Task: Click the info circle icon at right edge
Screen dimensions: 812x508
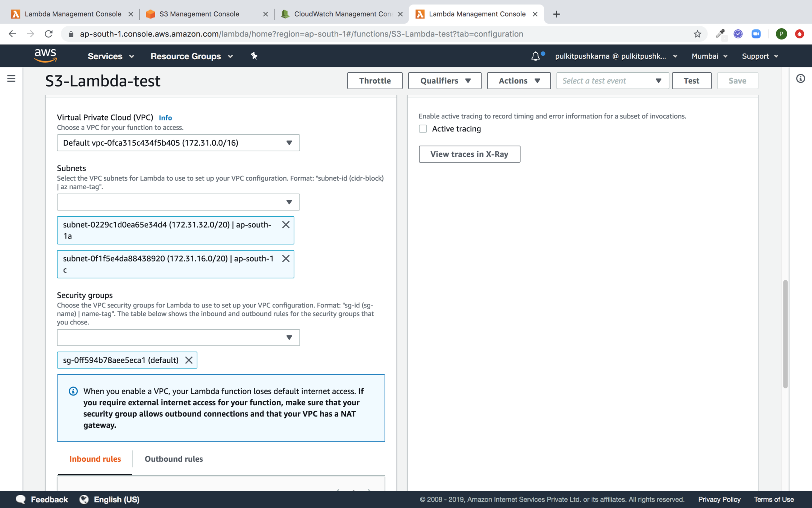Action: pos(800,79)
